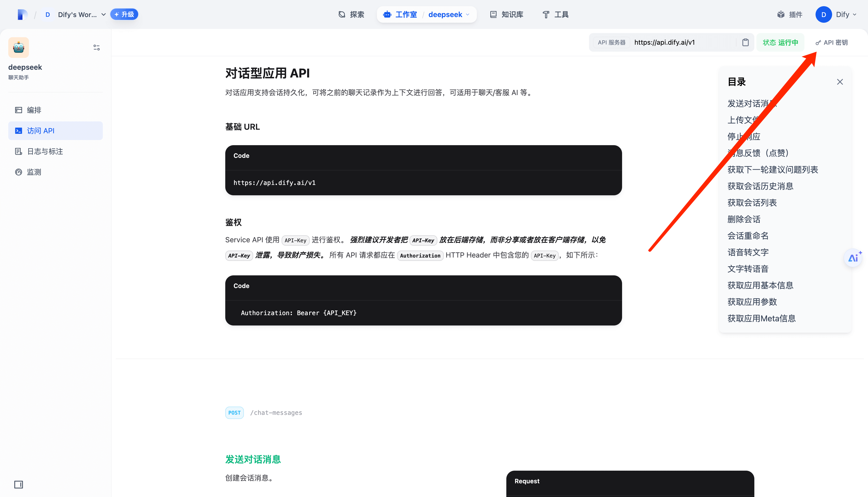Switch to the 知识库 tab
The image size is (868, 497).
click(506, 14)
